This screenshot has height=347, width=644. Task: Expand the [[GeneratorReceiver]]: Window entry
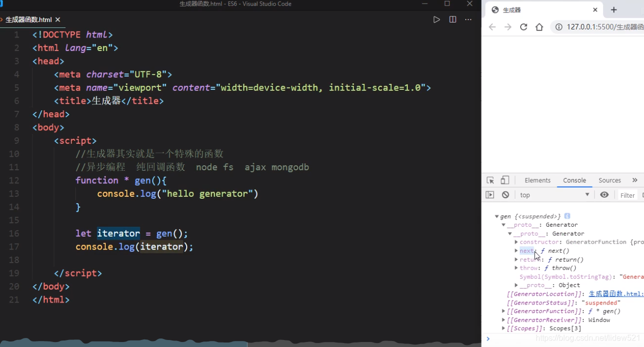tap(503, 320)
